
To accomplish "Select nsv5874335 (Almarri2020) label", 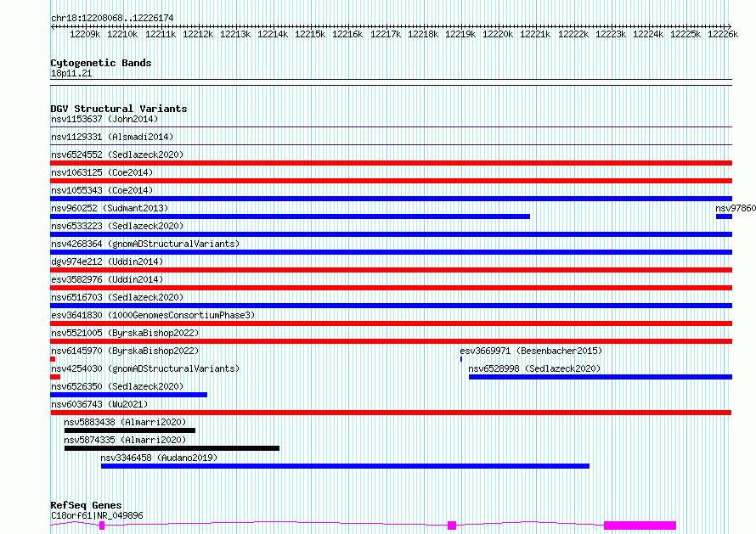I will pyautogui.click(x=125, y=440).
